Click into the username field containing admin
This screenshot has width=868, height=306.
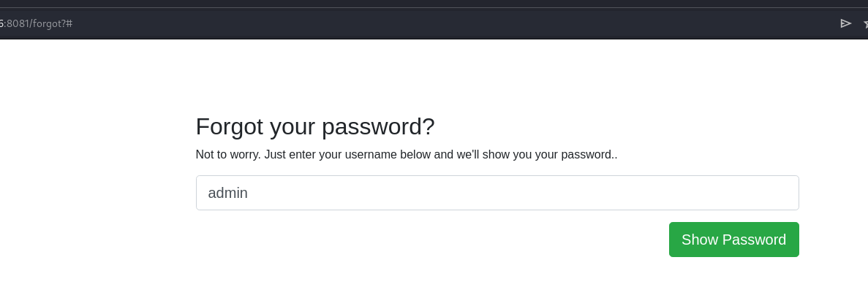point(497,193)
